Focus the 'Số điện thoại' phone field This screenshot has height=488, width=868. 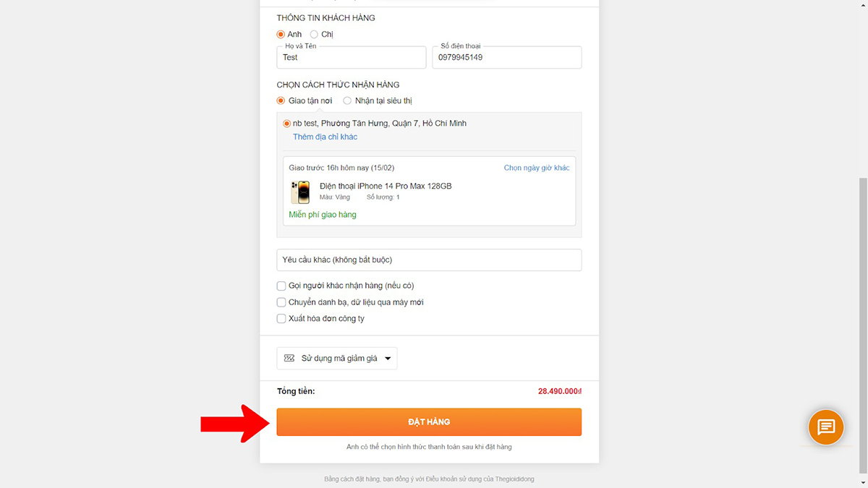coord(506,58)
